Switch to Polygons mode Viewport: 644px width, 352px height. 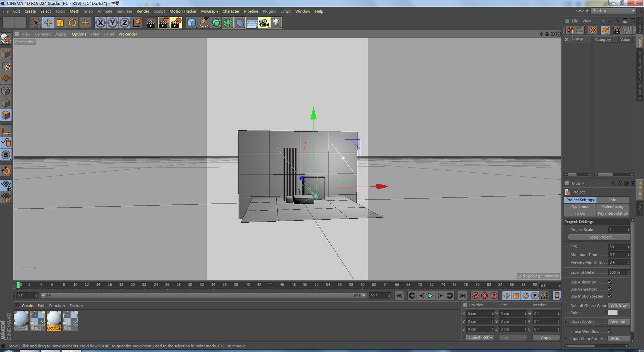click(x=6, y=115)
